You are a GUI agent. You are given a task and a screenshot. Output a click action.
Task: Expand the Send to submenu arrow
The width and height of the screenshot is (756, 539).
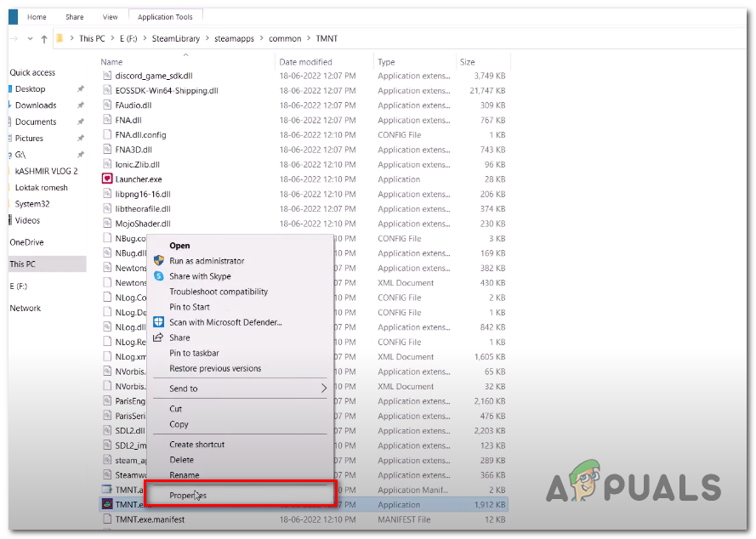pos(323,389)
